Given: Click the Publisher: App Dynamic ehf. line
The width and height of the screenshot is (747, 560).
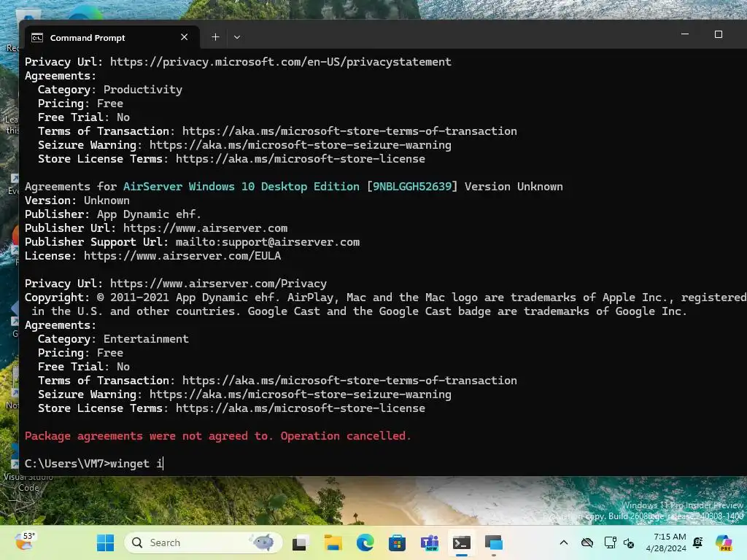Looking at the screenshot, I should pyautogui.click(x=113, y=214).
